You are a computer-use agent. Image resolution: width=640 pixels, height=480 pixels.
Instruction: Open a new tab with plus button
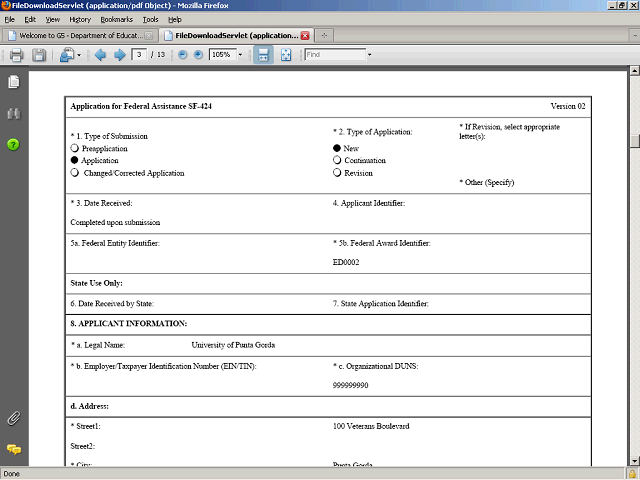pyautogui.click(x=324, y=36)
